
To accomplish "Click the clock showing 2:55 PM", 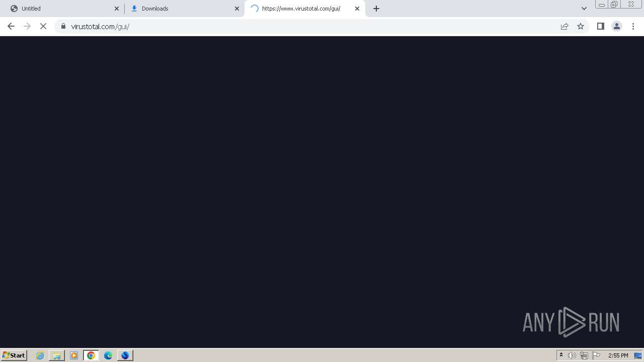I will (618, 355).
